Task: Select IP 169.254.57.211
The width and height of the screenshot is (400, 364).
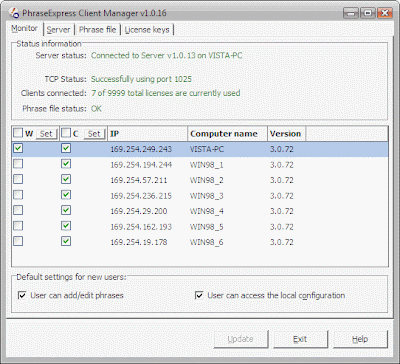Action: coord(139,180)
